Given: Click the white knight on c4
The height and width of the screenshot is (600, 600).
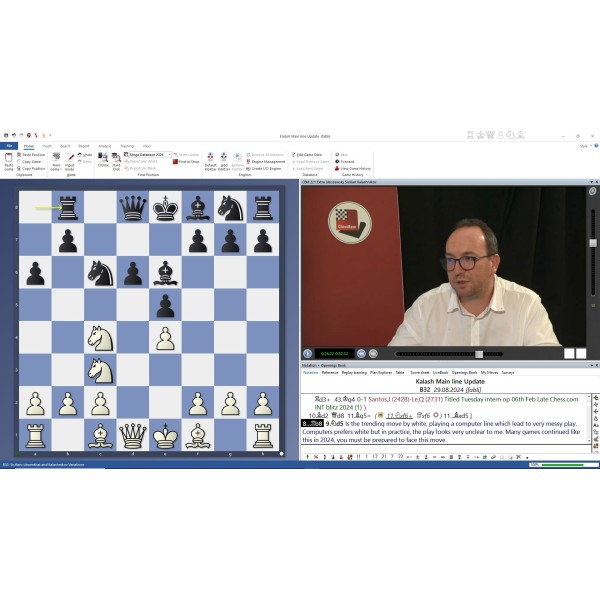Looking at the screenshot, I should pyautogui.click(x=100, y=338).
